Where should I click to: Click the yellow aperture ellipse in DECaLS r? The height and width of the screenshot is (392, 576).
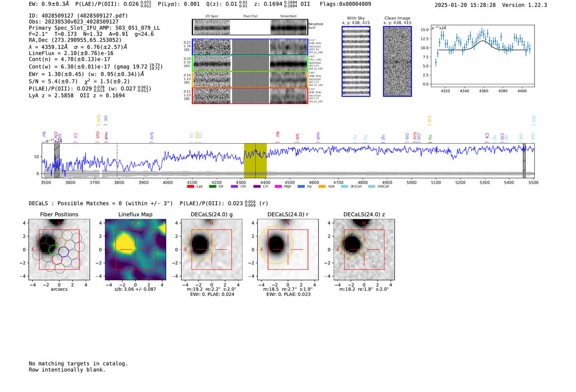coord(276,245)
